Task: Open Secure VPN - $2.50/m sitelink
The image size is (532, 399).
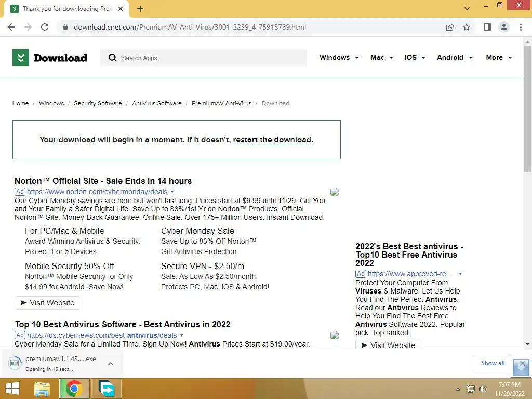Action: point(203,266)
